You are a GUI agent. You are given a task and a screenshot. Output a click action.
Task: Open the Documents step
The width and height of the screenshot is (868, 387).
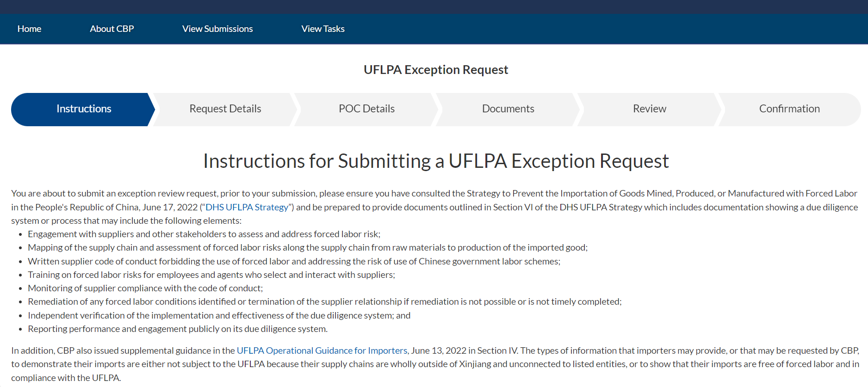(508, 109)
